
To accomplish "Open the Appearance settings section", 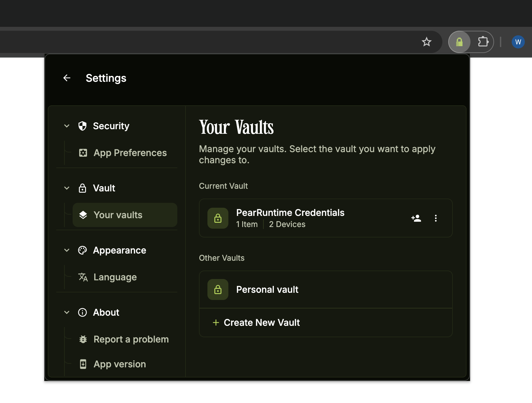I will point(119,250).
